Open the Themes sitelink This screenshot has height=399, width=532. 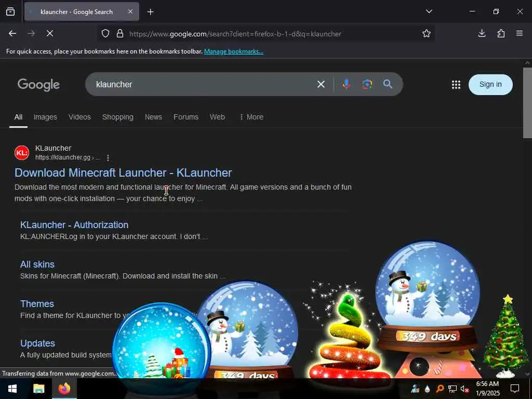click(37, 303)
